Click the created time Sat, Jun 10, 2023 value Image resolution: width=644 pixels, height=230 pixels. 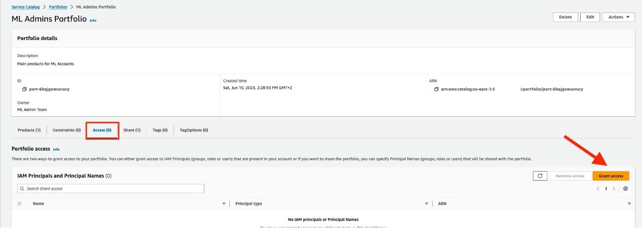coord(257,89)
